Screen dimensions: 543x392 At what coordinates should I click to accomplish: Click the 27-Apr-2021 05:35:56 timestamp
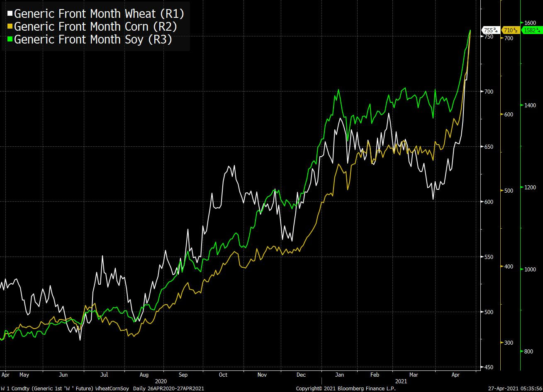[x=515, y=389]
